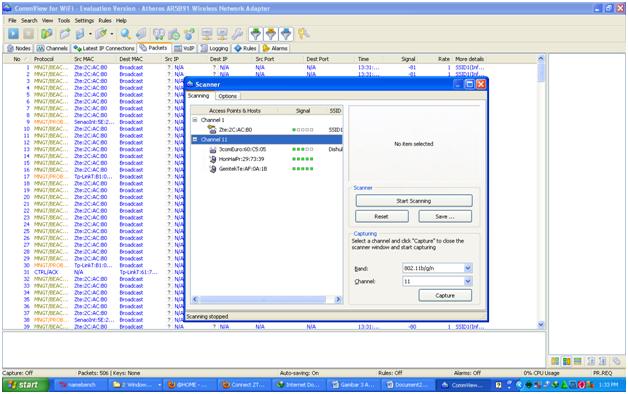Sort packets by Dest MAC column header
The height and width of the screenshot is (394, 628).
131,59
